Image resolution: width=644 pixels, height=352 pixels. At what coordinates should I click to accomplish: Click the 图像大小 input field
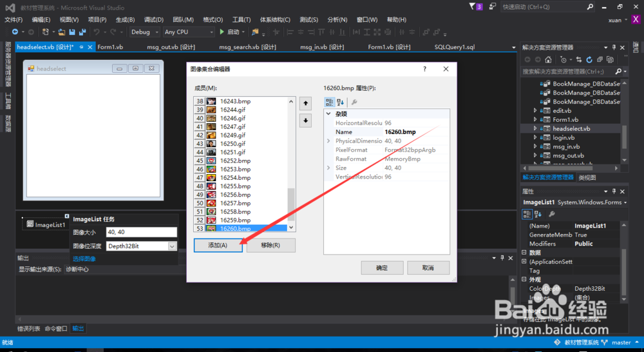point(141,232)
